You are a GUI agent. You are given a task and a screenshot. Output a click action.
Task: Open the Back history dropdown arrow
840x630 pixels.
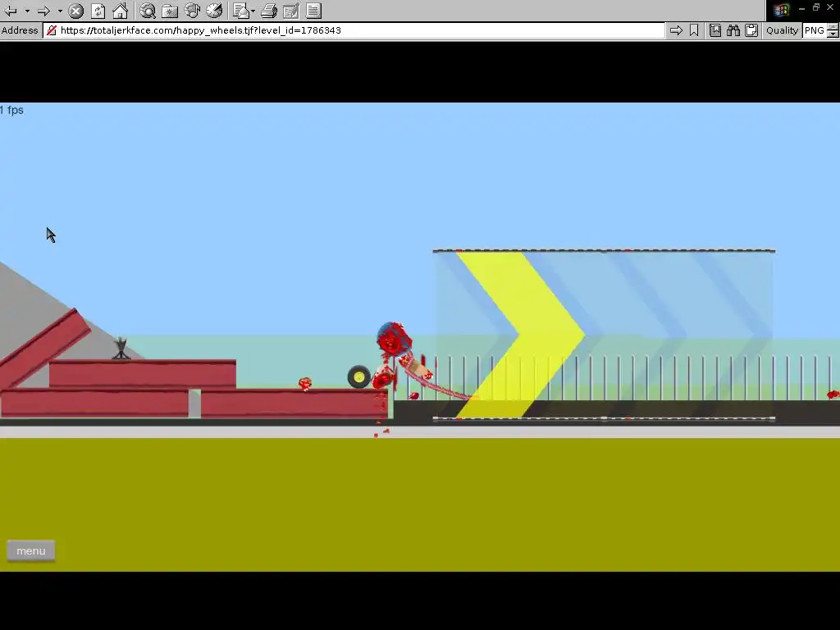27,11
